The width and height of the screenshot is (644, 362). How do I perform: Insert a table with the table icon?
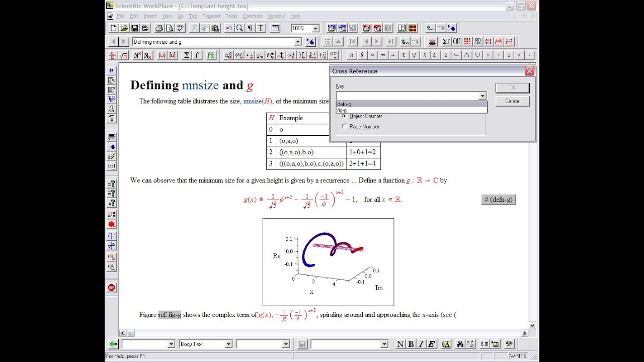275,28
